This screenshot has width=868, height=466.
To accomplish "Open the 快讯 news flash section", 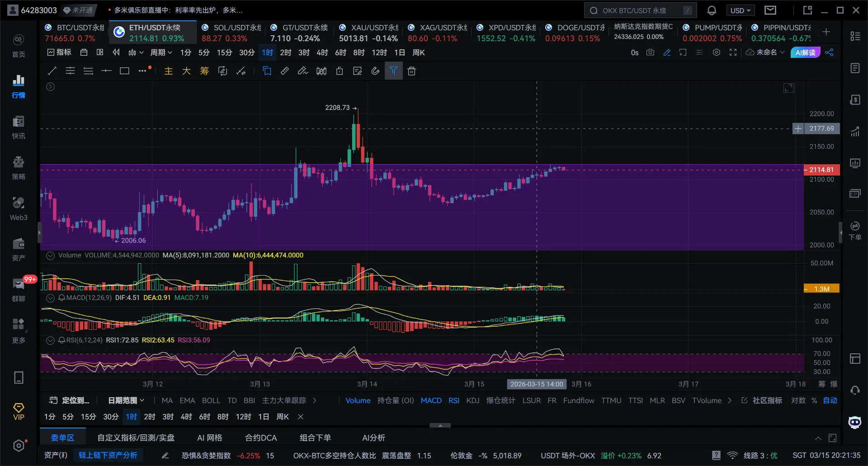I will point(19,127).
